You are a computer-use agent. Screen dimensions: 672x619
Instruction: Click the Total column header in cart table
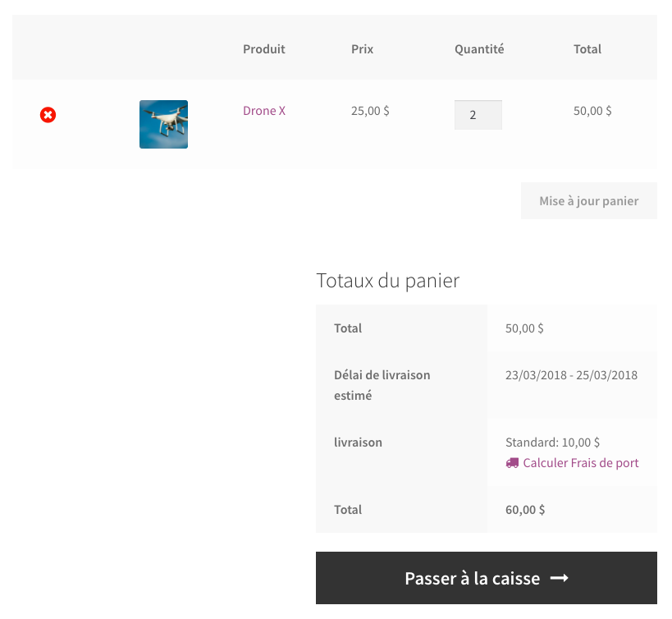click(x=587, y=49)
